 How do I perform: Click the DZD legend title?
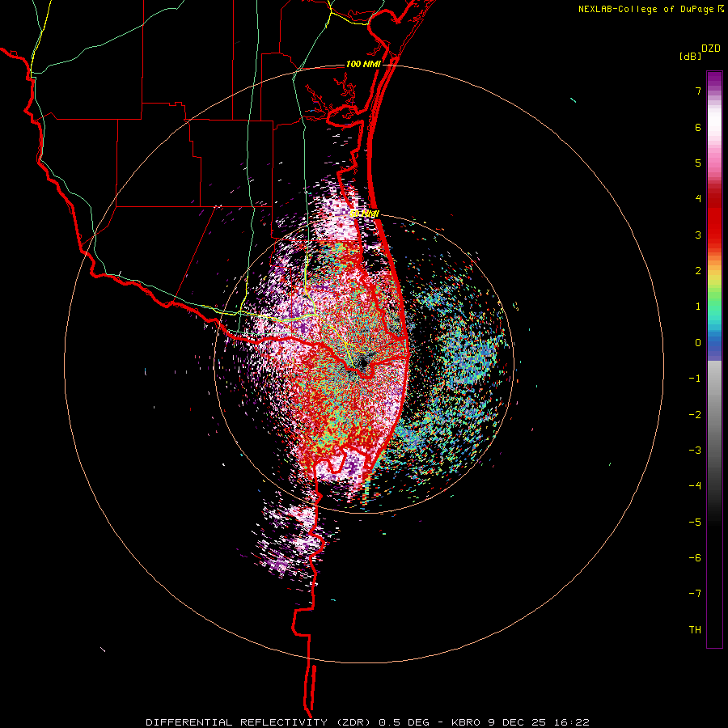click(711, 49)
